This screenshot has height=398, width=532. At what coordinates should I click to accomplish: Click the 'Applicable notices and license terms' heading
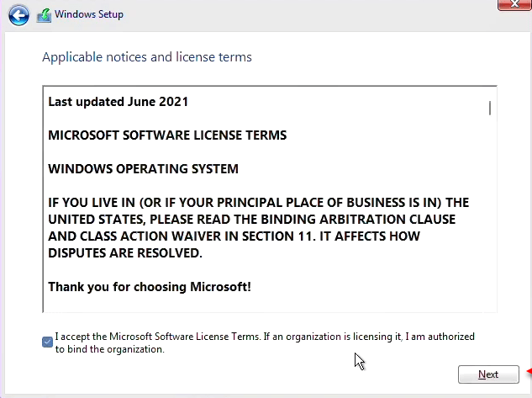pos(147,57)
